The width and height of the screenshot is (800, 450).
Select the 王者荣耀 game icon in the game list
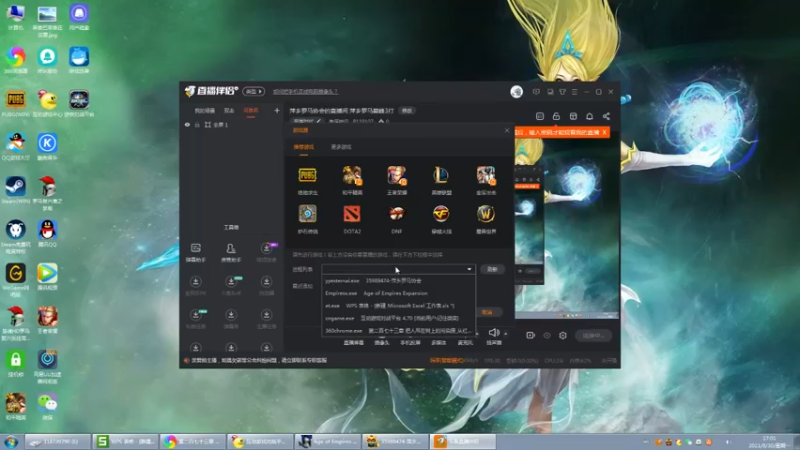click(396, 176)
